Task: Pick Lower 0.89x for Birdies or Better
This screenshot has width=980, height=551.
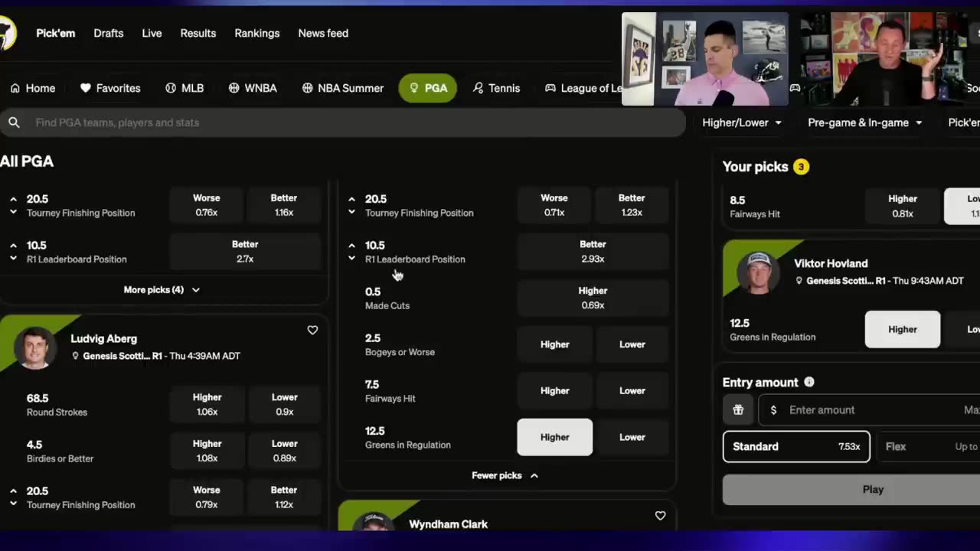Action: point(284,451)
